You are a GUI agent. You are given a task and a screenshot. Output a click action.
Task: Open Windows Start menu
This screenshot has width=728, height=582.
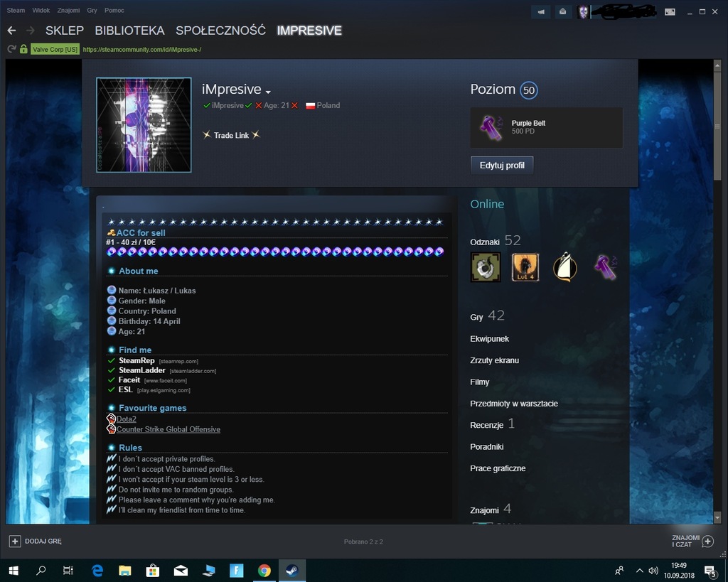coord(14,571)
